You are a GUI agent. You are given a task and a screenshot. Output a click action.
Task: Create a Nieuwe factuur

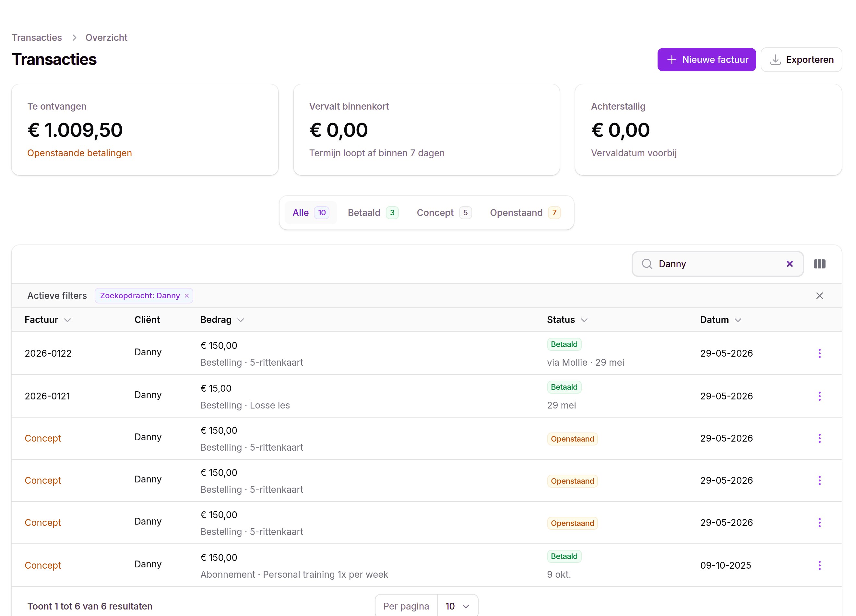click(x=706, y=60)
